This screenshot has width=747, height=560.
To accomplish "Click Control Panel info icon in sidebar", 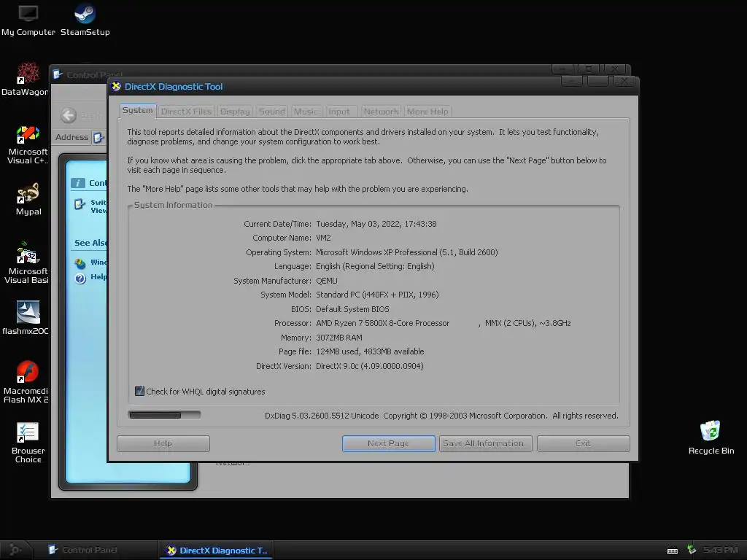I will click(77, 183).
